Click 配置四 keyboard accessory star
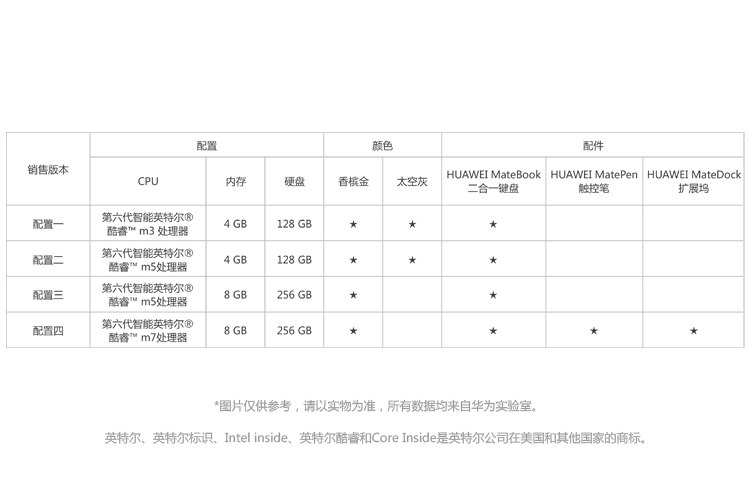The image size is (750, 482). pyautogui.click(x=493, y=330)
